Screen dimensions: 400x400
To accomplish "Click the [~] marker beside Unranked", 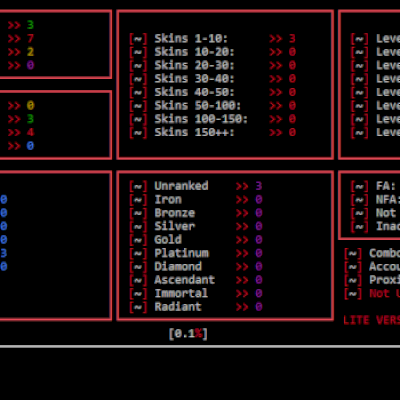I will (x=138, y=186).
